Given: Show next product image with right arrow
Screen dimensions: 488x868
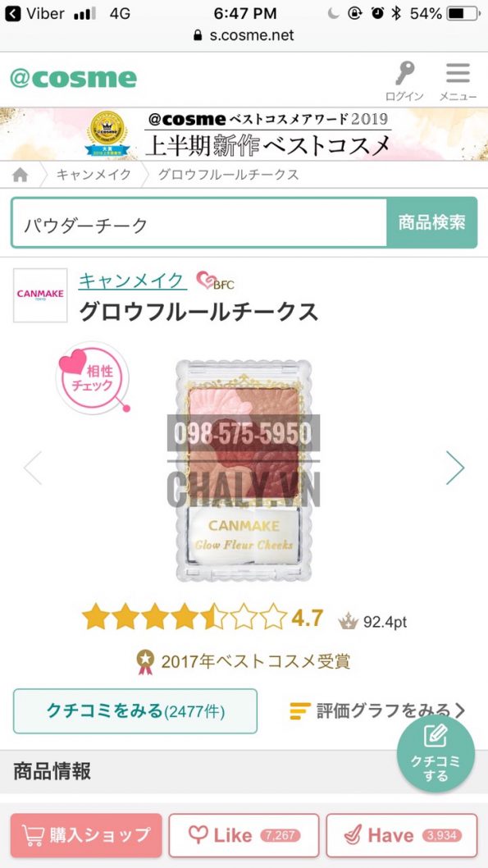Looking at the screenshot, I should pyautogui.click(x=455, y=468).
